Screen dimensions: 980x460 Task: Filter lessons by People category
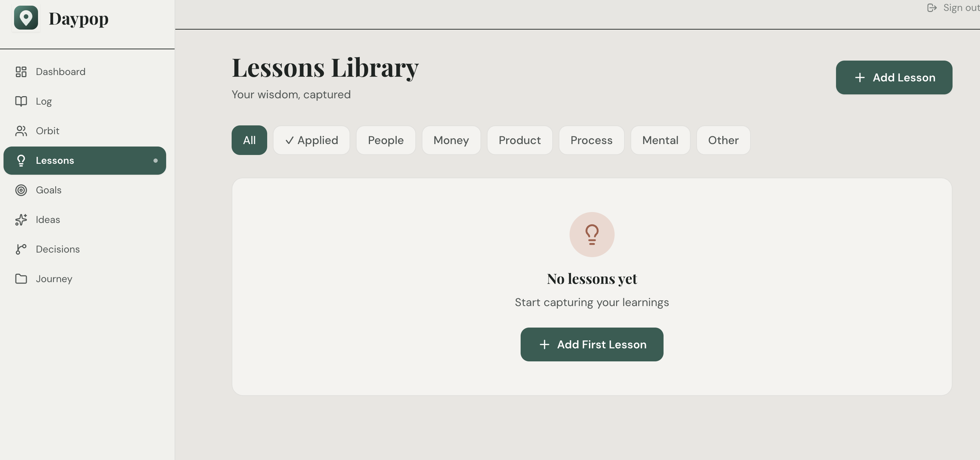coord(385,140)
